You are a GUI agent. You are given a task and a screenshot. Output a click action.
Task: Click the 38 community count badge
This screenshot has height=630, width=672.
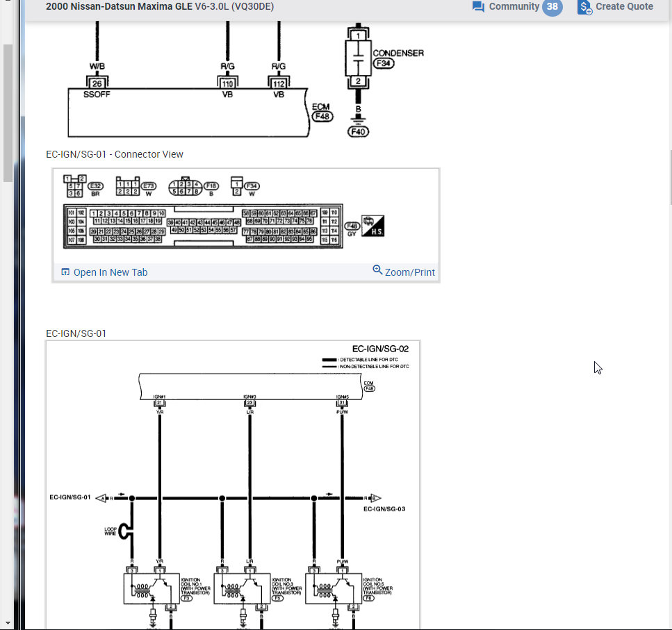[552, 6]
